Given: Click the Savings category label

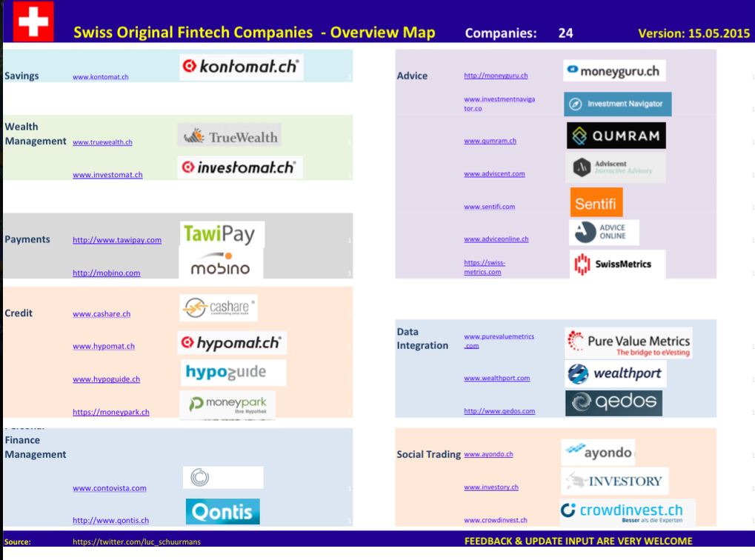Looking at the screenshot, I should [x=21, y=76].
